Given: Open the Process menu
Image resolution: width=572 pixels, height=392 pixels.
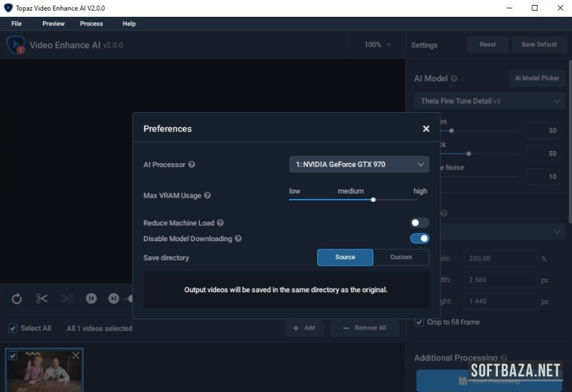Looking at the screenshot, I should pyautogui.click(x=92, y=24).
